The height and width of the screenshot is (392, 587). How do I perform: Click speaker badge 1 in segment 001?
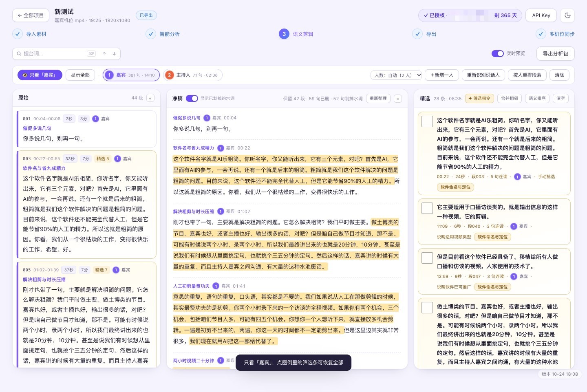click(x=95, y=119)
